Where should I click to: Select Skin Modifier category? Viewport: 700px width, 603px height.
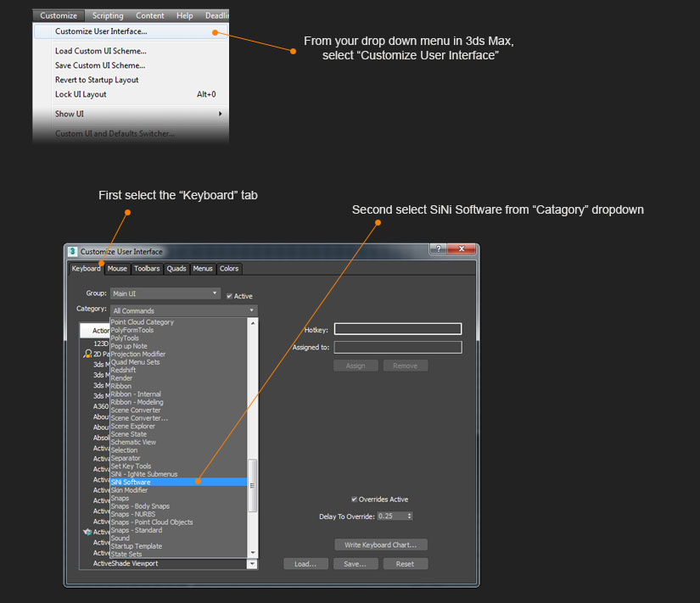click(178, 490)
